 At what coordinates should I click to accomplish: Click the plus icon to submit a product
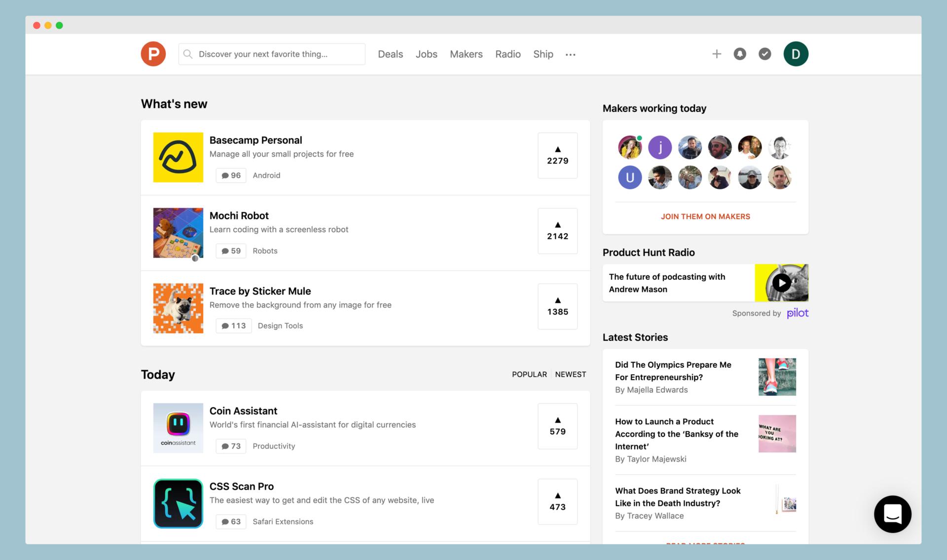point(716,54)
